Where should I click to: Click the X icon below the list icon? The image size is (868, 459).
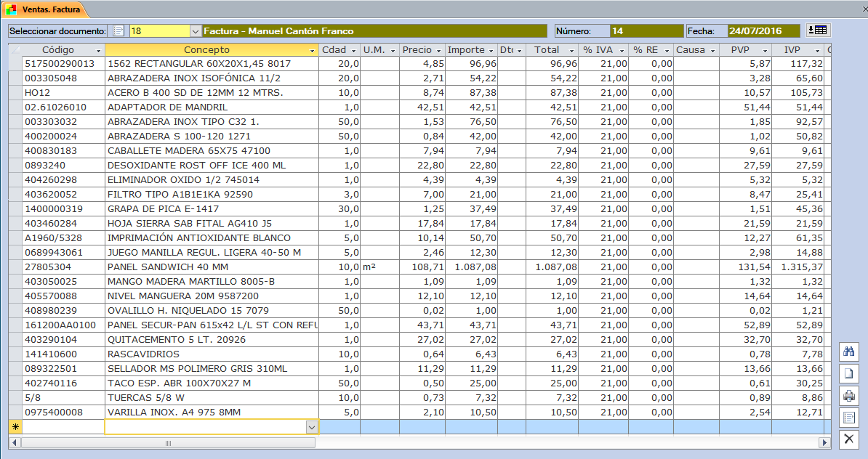point(848,439)
